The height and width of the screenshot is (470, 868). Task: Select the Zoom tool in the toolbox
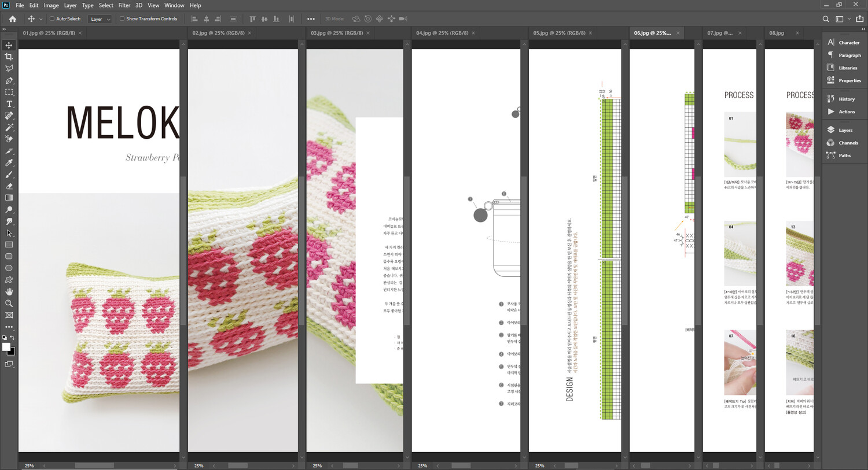pyautogui.click(x=9, y=304)
